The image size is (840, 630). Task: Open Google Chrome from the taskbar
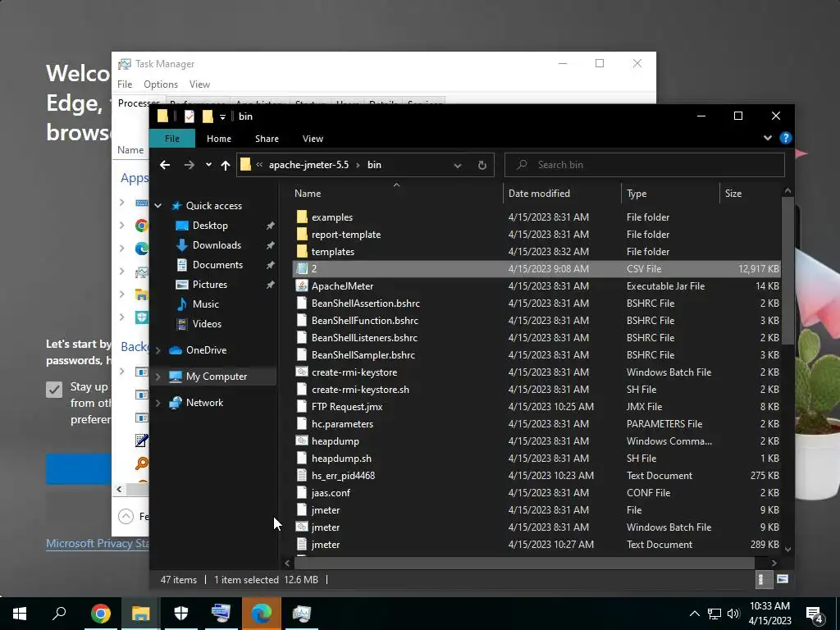pos(101,614)
